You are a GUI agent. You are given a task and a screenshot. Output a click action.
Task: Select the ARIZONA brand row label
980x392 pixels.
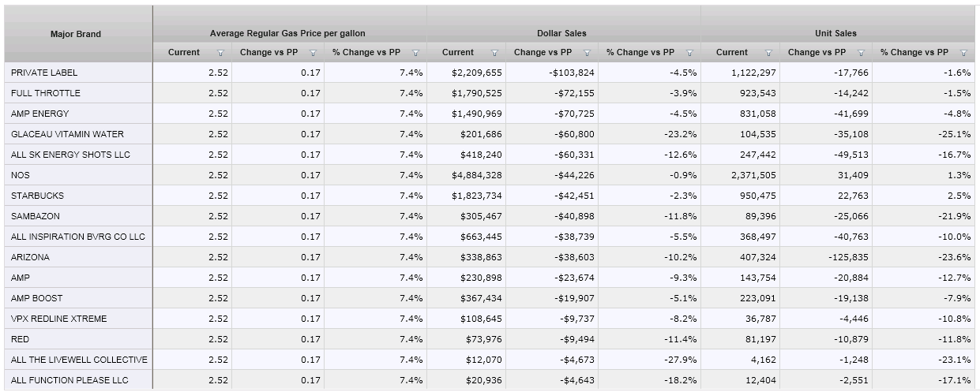(x=31, y=257)
